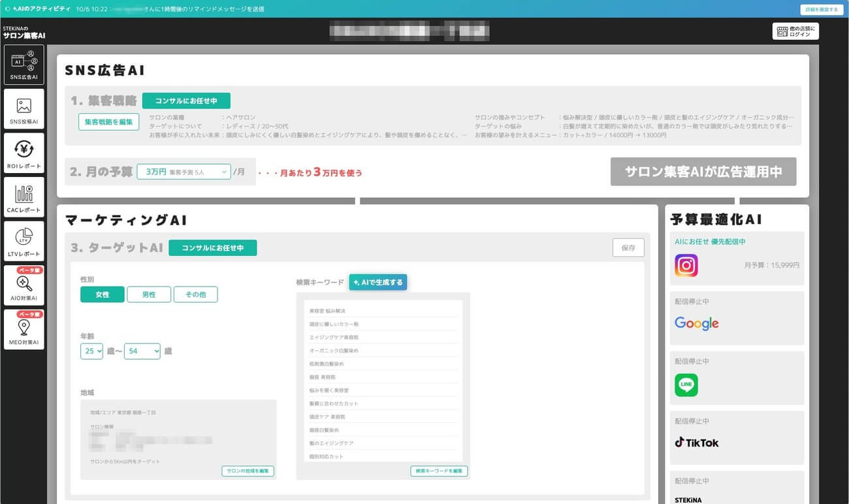Select keyword オーガニック白髪染め
Image resolution: width=849 pixels, height=504 pixels.
point(383,351)
